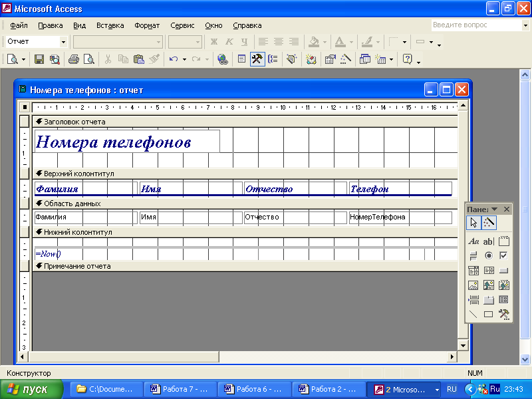Click the Insert Hyperlink globe icon
Screen dimensions: 532x399
coord(223,59)
